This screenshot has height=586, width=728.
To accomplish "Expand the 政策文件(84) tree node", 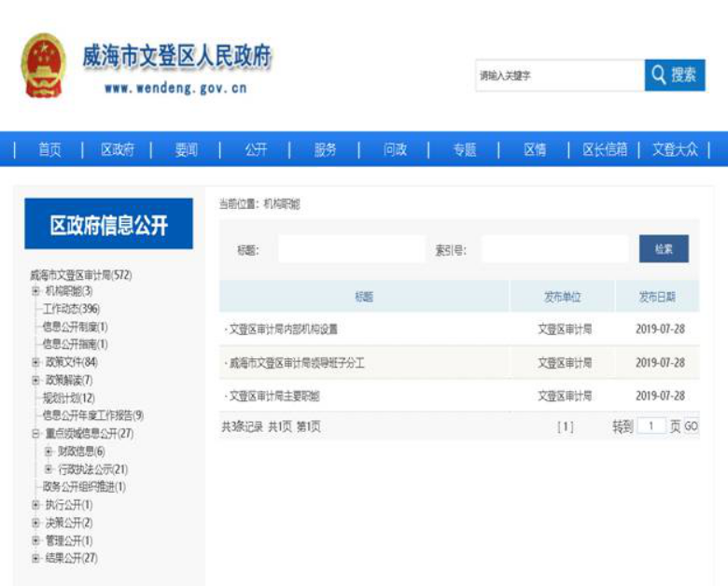I will [35, 362].
